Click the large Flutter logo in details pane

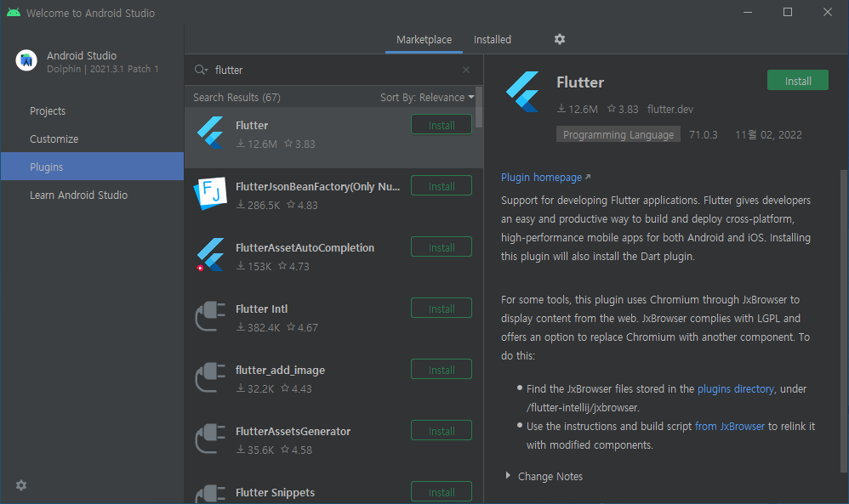click(x=523, y=92)
